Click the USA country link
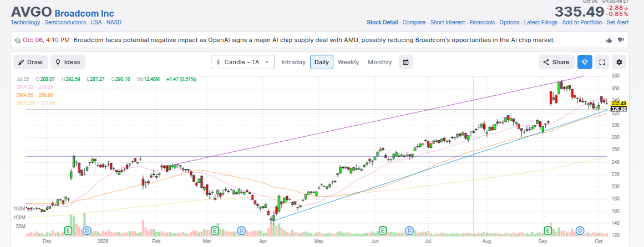 (x=96, y=23)
